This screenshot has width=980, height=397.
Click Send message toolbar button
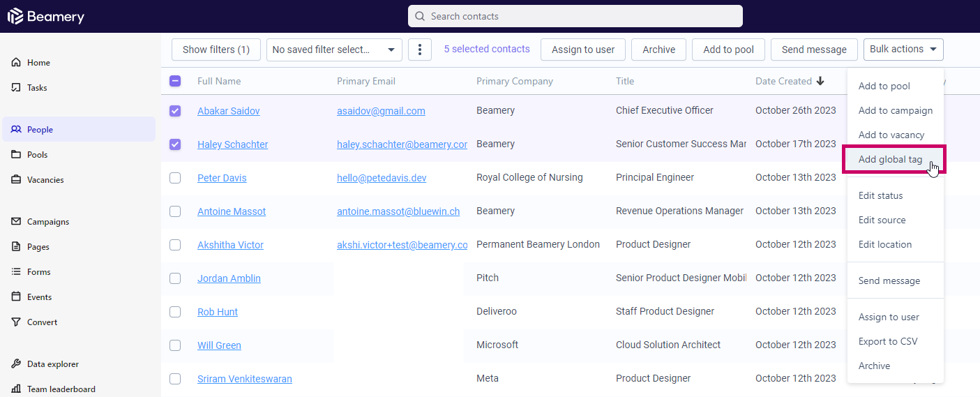tap(814, 50)
